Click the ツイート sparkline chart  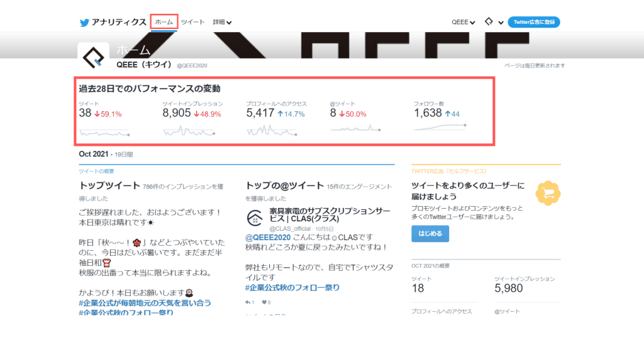pyautogui.click(x=105, y=133)
